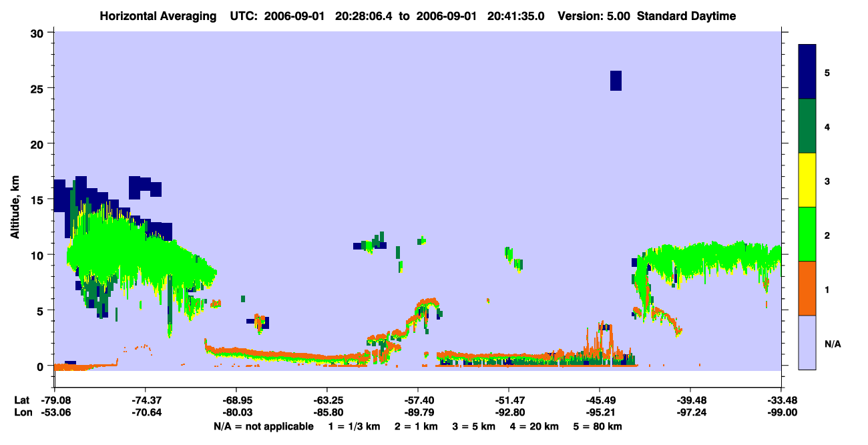This screenshot has width=868, height=445.
Task: Click the altitude axis value 10
Action: point(38,255)
